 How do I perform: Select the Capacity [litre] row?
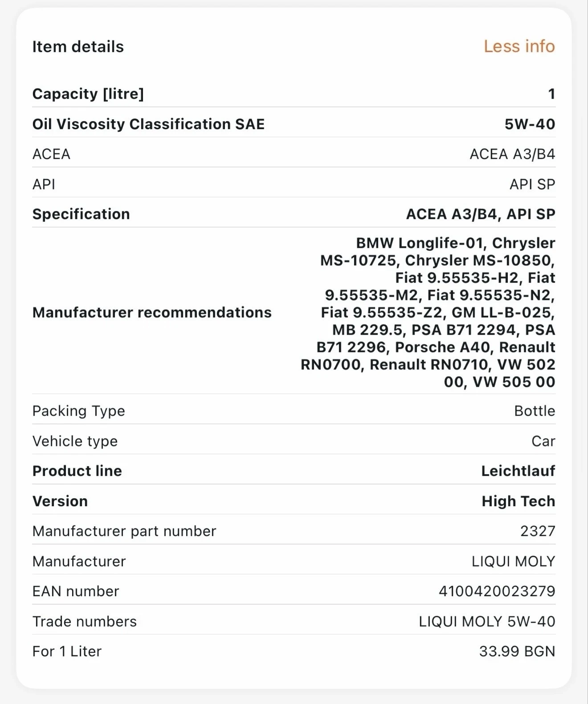pos(88,94)
